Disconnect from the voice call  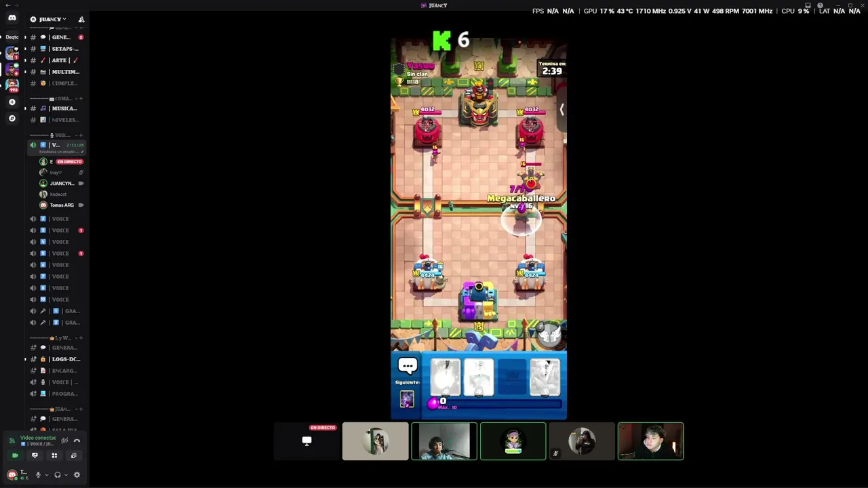click(x=77, y=441)
